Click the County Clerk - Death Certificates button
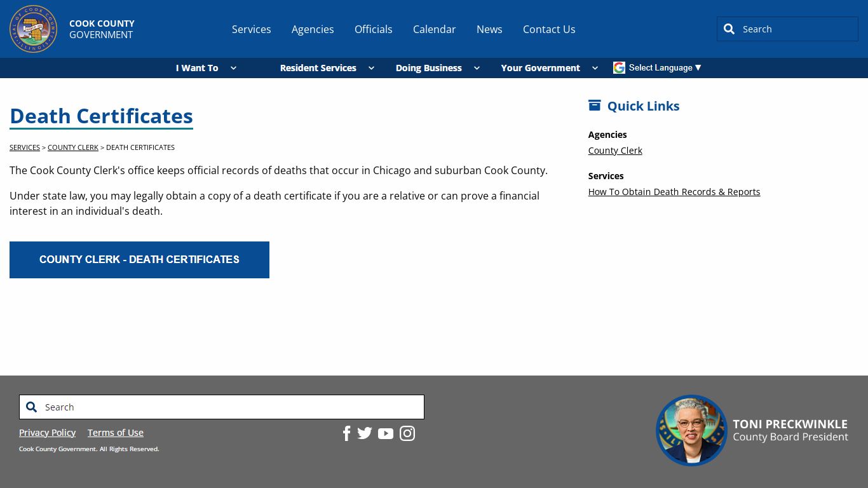This screenshot has width=868, height=488. (139, 259)
